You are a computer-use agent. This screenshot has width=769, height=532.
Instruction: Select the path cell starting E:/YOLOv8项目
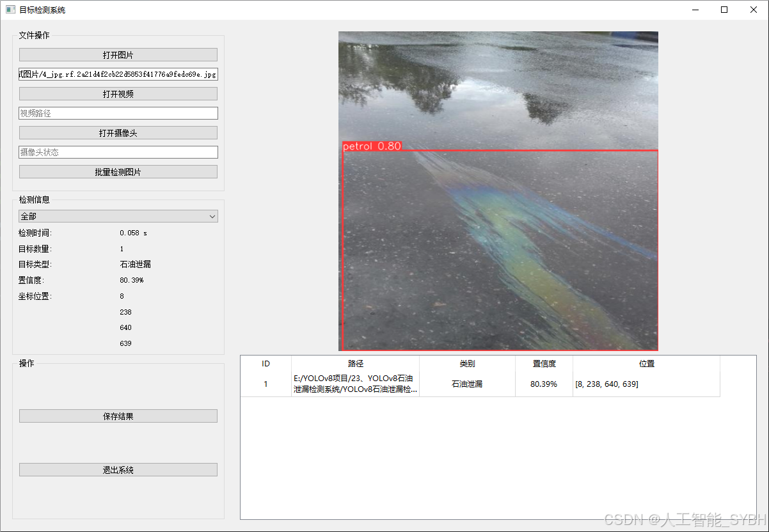coord(355,384)
